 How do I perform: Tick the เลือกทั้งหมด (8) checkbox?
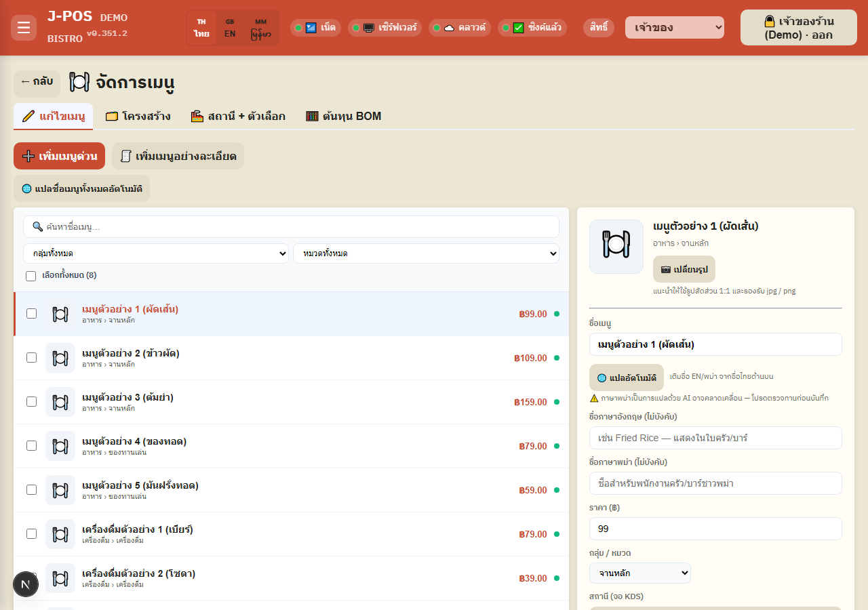31,276
